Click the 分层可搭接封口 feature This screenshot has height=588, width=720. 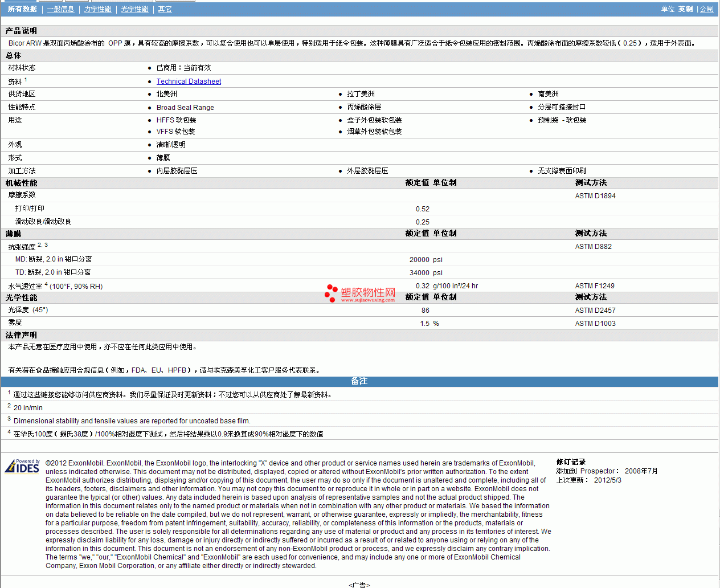click(x=562, y=107)
